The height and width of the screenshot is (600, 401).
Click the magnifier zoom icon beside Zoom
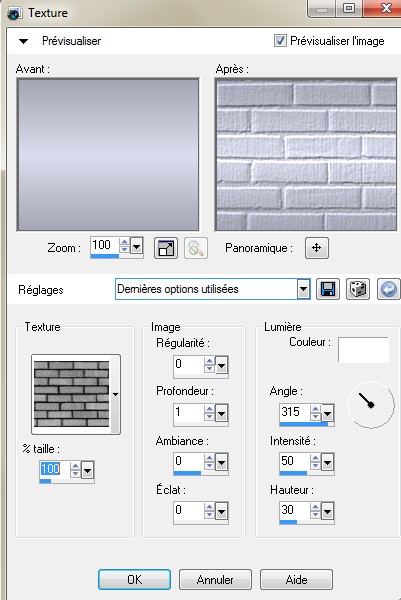196,248
